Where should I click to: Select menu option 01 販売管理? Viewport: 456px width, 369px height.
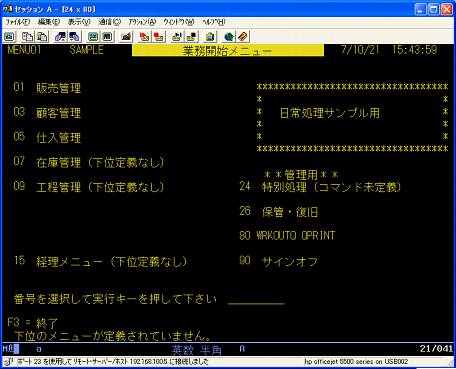coord(47,88)
